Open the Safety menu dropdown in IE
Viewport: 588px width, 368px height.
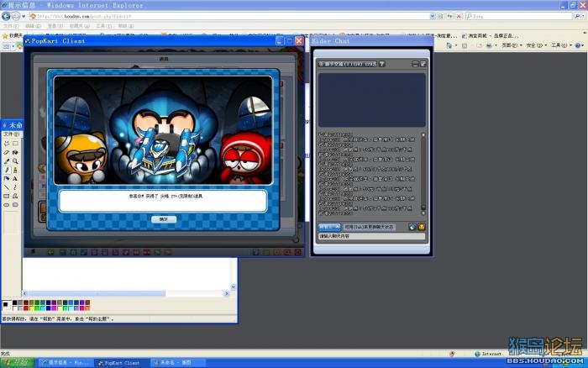537,45
